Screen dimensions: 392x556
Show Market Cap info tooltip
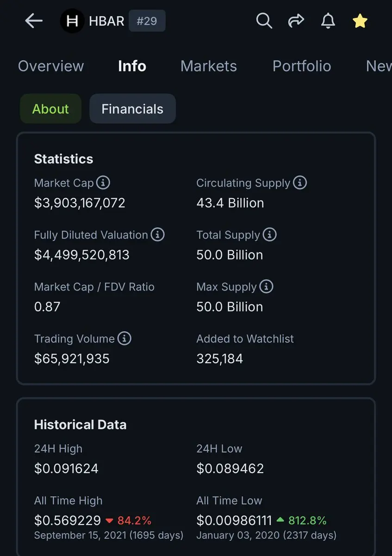click(103, 183)
